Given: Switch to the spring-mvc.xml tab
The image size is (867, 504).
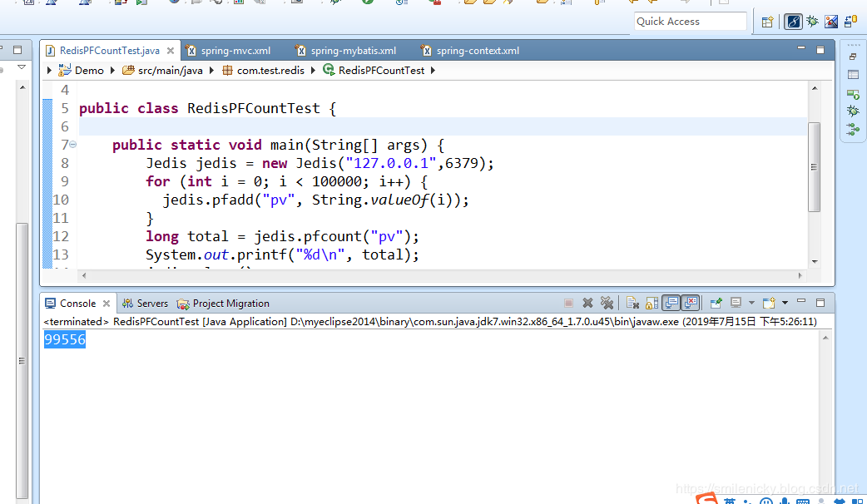Looking at the screenshot, I should [235, 50].
